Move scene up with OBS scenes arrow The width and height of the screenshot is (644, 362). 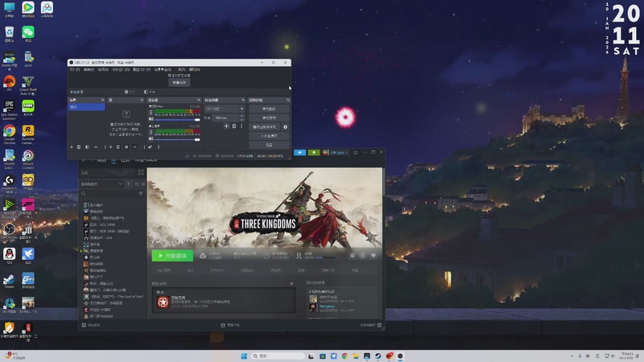[x=96, y=147]
